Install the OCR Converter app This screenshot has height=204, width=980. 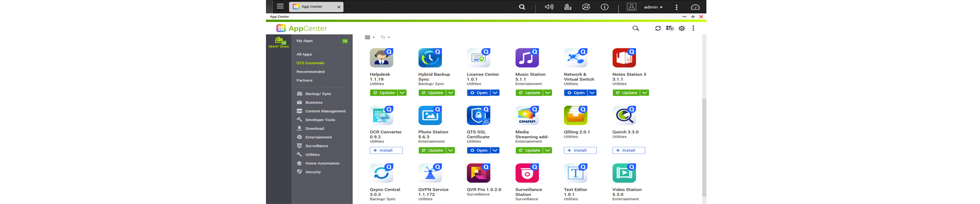click(x=386, y=150)
